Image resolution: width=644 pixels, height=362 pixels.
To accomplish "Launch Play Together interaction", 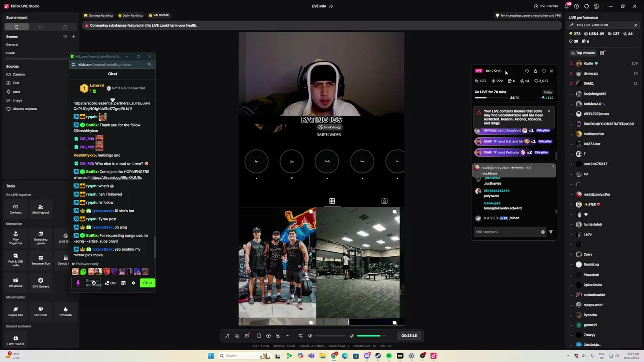I will (x=16, y=237).
